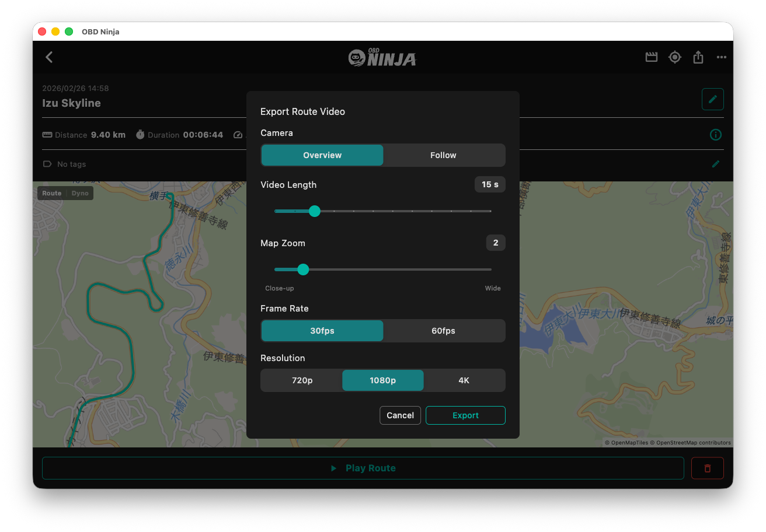Click the OpenMapTiles attribution link

pyautogui.click(x=626, y=443)
